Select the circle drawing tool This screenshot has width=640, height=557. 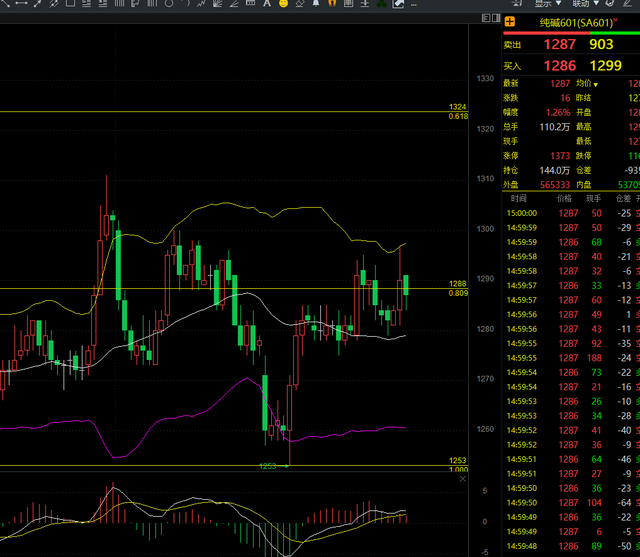[x=169, y=3]
